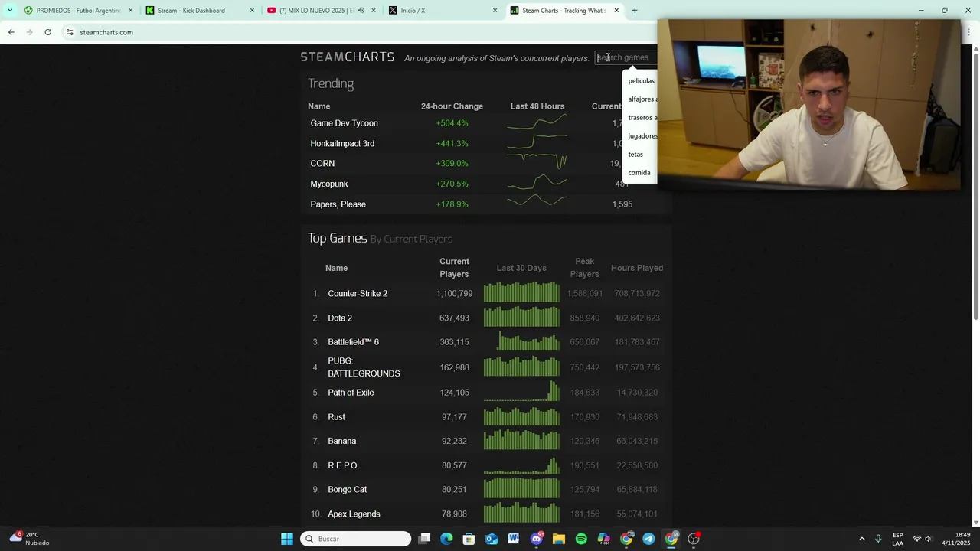
Task: Choose 'comida' autocomplete suggestion
Action: coord(639,173)
